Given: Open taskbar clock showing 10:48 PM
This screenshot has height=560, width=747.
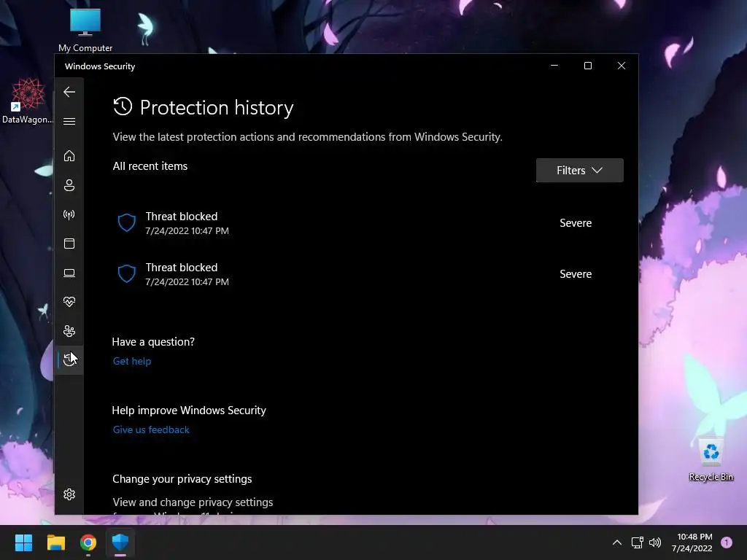Looking at the screenshot, I should coord(692,542).
